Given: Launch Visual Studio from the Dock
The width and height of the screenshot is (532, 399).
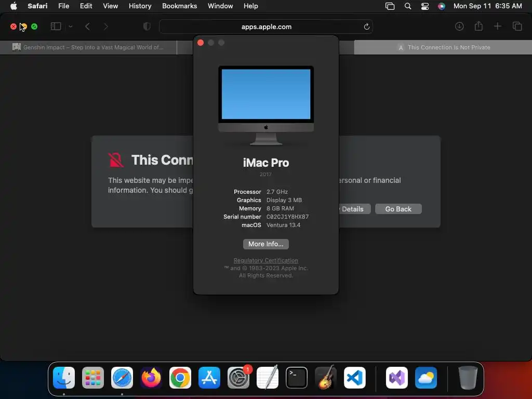Looking at the screenshot, I should point(397,378).
